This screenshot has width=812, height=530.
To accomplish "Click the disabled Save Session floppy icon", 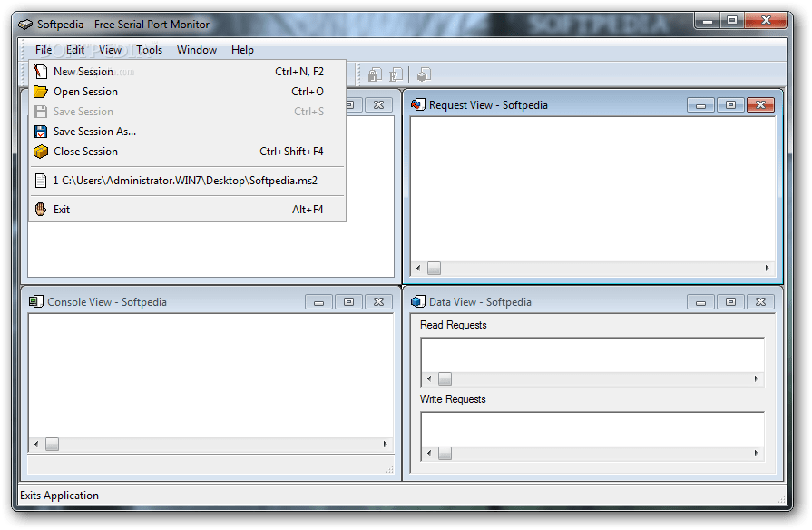I will point(41,112).
